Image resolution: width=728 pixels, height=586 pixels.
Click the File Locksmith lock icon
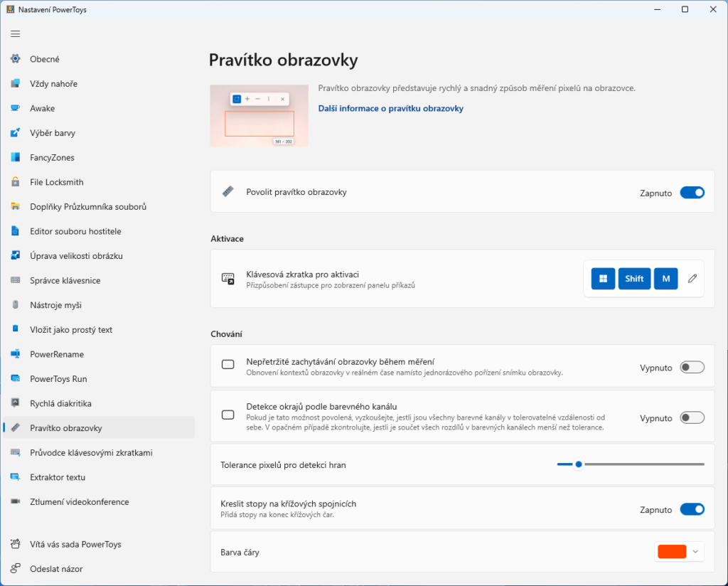click(x=16, y=182)
